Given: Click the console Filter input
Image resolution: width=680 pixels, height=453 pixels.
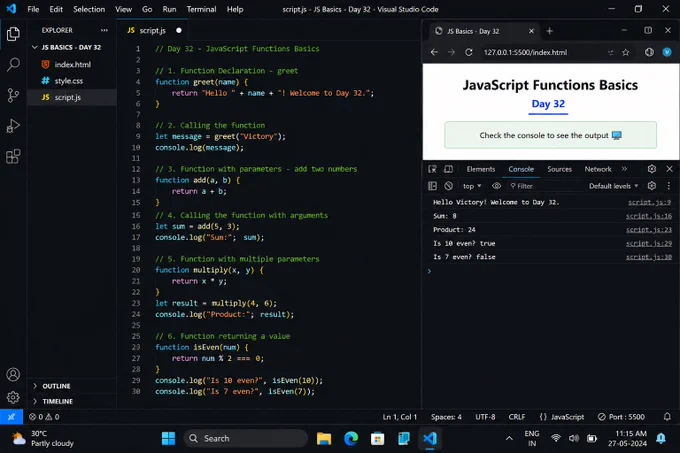Looking at the screenshot, I should point(544,186).
